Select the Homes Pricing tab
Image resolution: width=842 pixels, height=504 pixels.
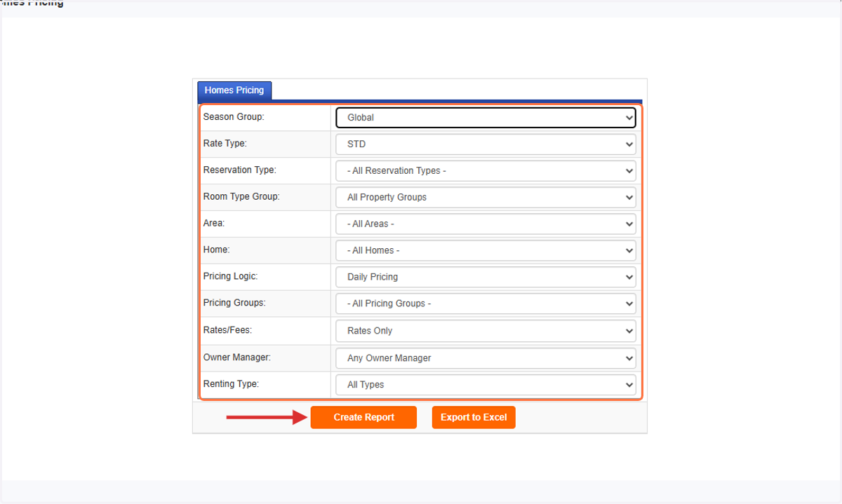point(234,90)
